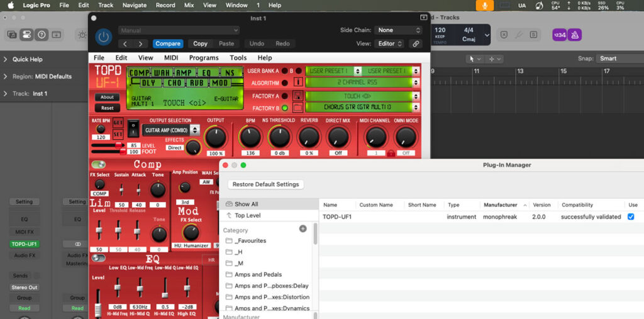Click the link chain icon in plug-in header

point(416,43)
